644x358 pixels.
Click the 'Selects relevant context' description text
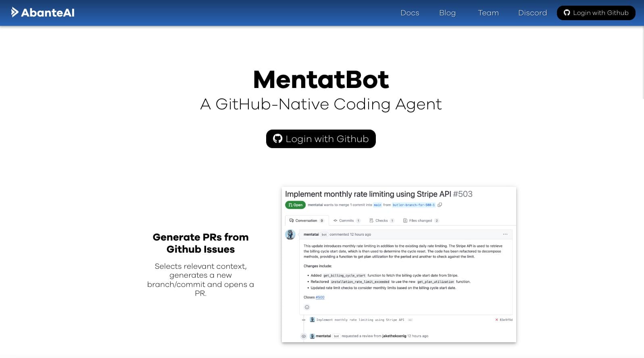point(200,280)
